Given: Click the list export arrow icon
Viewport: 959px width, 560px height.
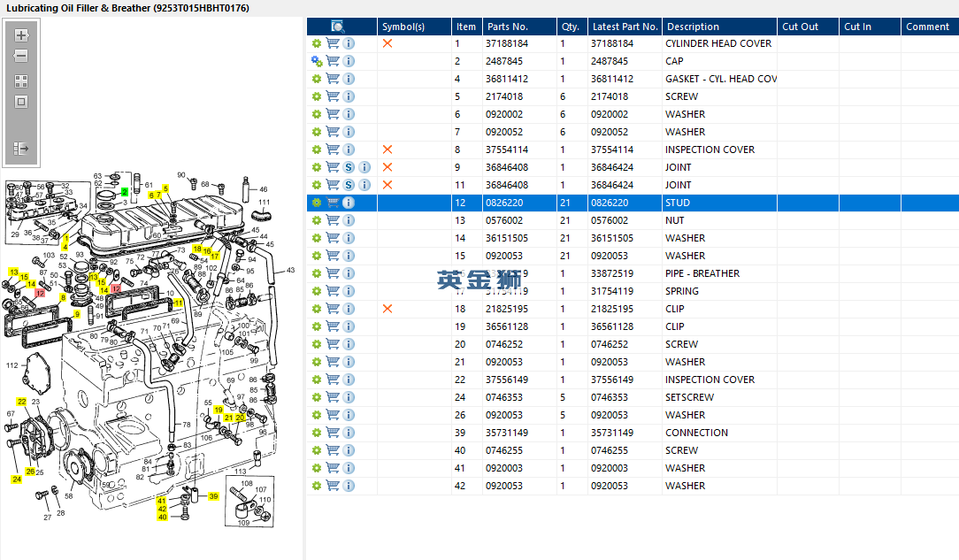Looking at the screenshot, I should point(21,149).
